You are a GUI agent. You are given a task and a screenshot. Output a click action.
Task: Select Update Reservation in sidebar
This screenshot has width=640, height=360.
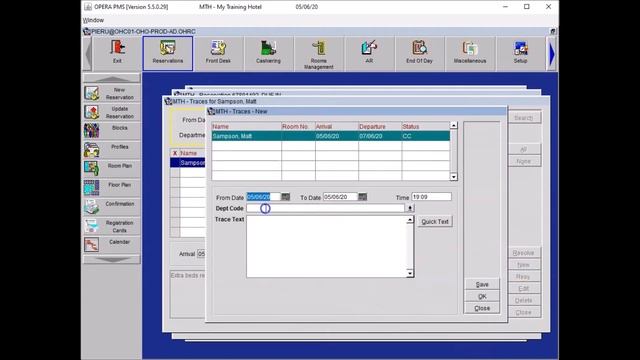[x=112, y=112]
